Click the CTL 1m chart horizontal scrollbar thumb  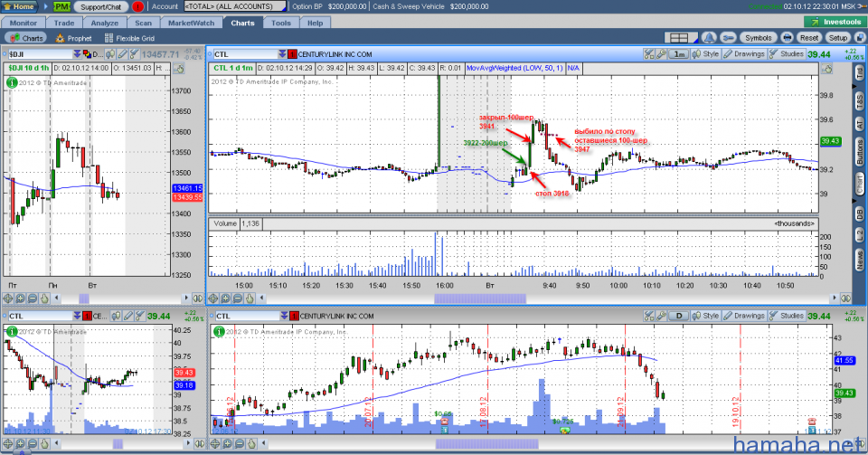point(480,299)
